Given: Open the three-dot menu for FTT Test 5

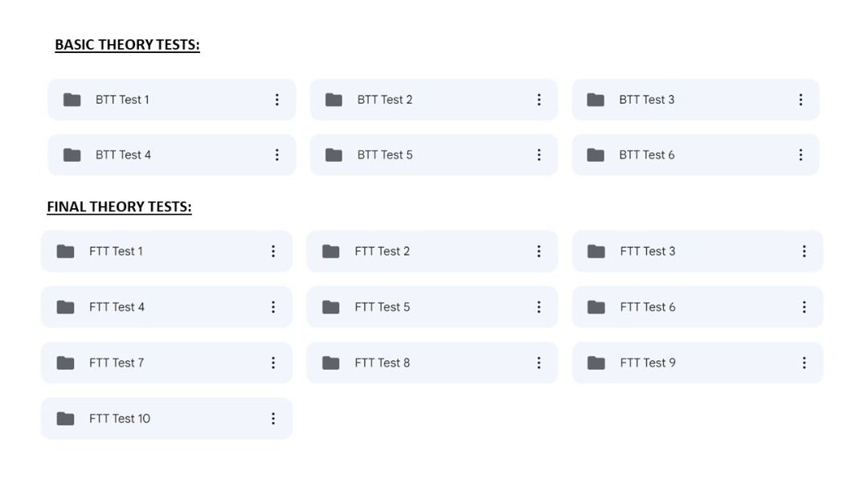Looking at the screenshot, I should click(538, 306).
